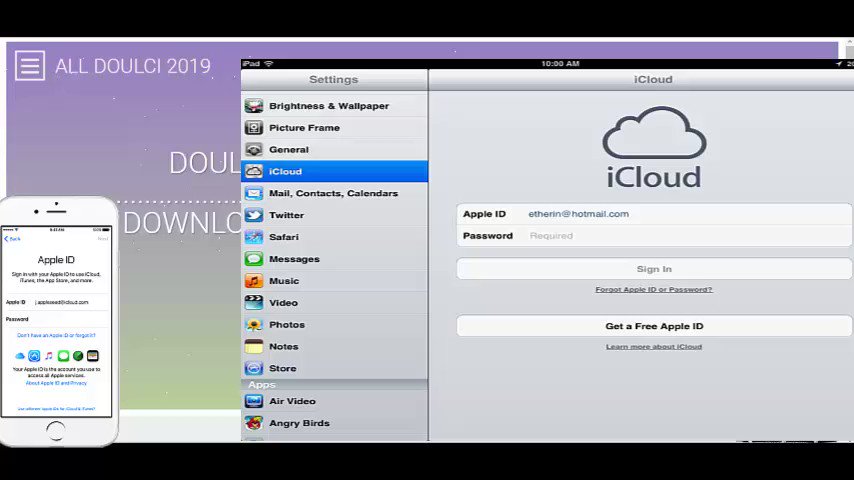Open the Mail, Contacts, Calendars icon
The width and height of the screenshot is (854, 480).
(x=254, y=193)
